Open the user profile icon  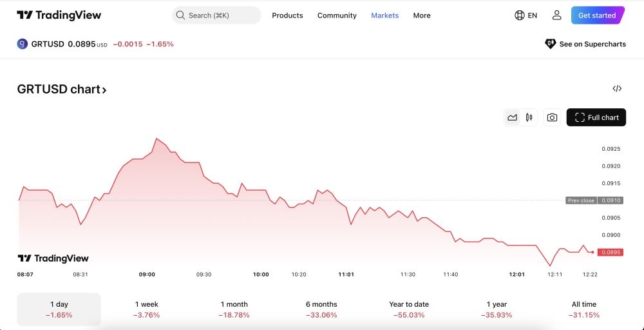pyautogui.click(x=556, y=15)
